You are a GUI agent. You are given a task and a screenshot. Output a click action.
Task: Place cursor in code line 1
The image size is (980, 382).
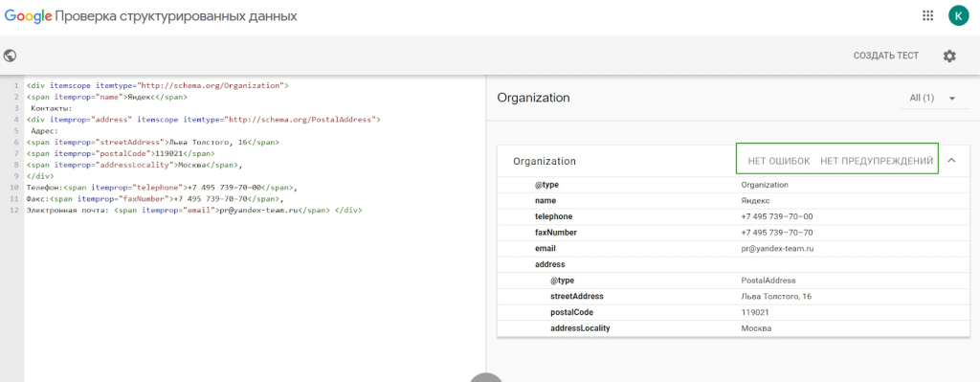(158, 84)
